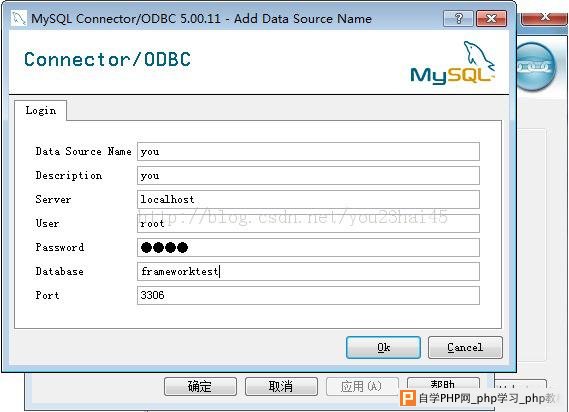
Task: Close the background window with its X button
Action: pos(544,17)
